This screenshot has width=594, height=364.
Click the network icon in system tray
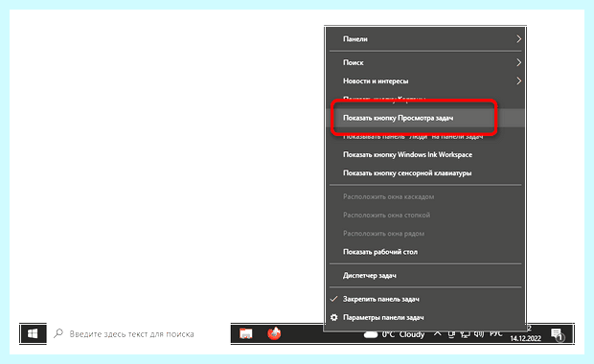point(465,334)
